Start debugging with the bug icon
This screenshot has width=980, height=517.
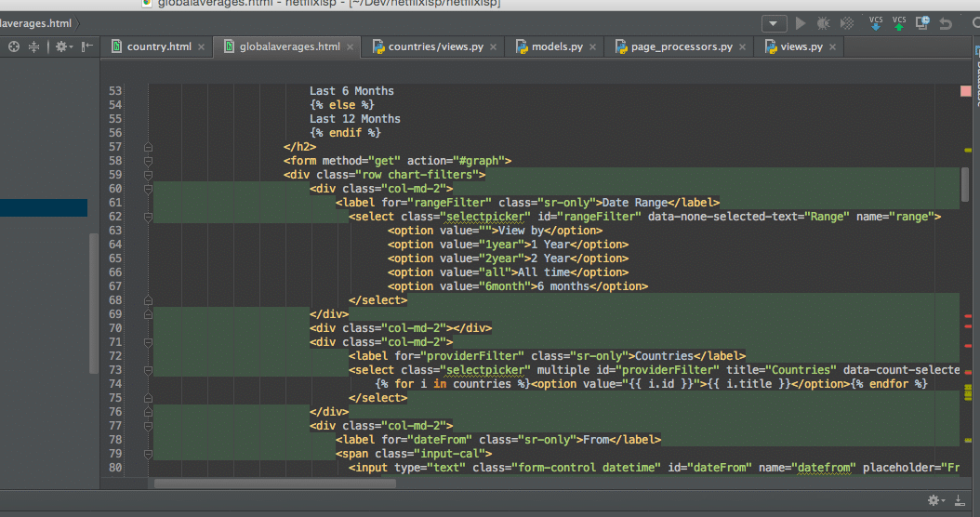(824, 24)
